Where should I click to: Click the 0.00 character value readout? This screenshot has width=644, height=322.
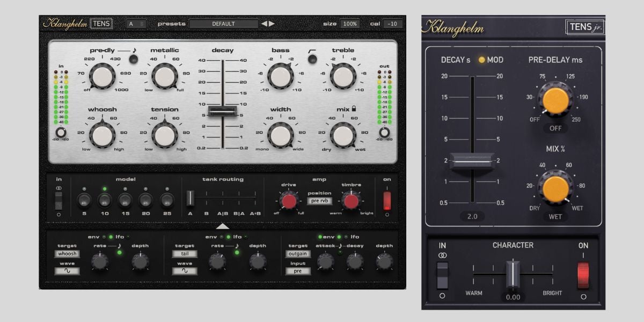(513, 297)
